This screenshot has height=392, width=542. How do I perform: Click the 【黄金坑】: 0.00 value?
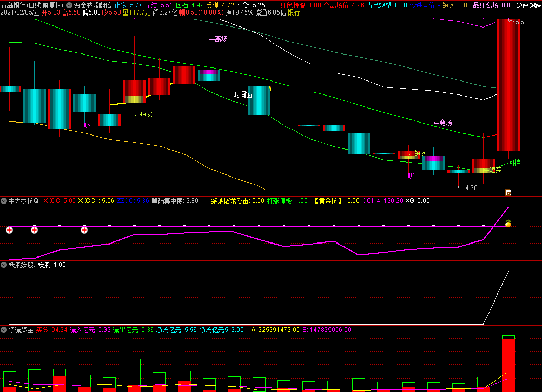[337, 201]
